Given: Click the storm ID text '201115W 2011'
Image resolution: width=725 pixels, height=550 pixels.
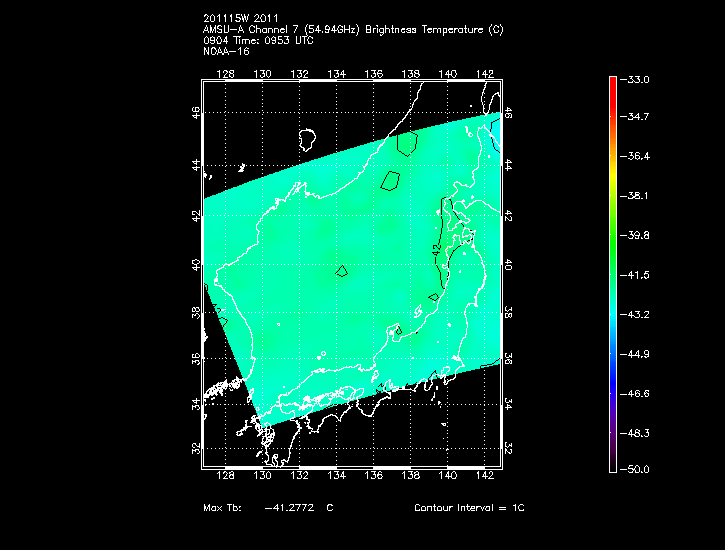Looking at the screenshot, I should coord(241,18).
